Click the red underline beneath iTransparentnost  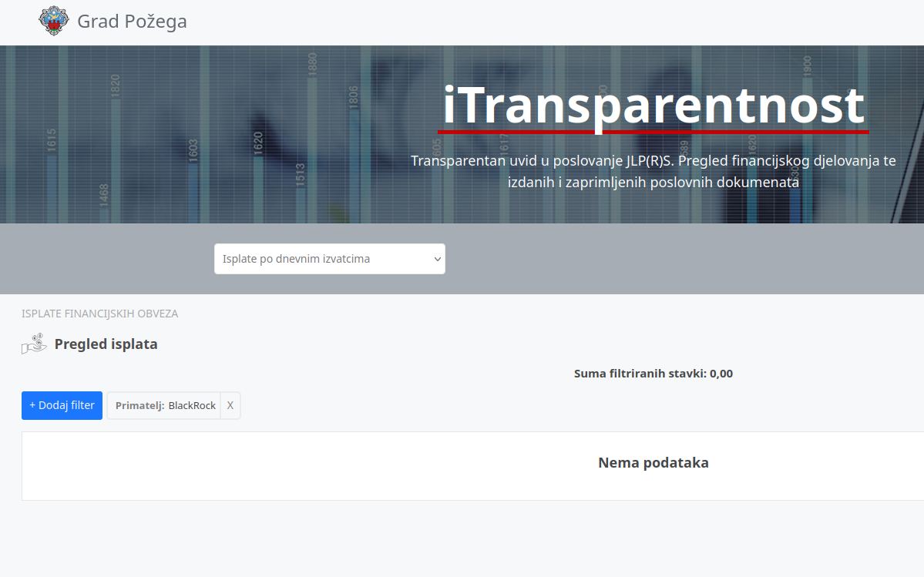[653, 132]
